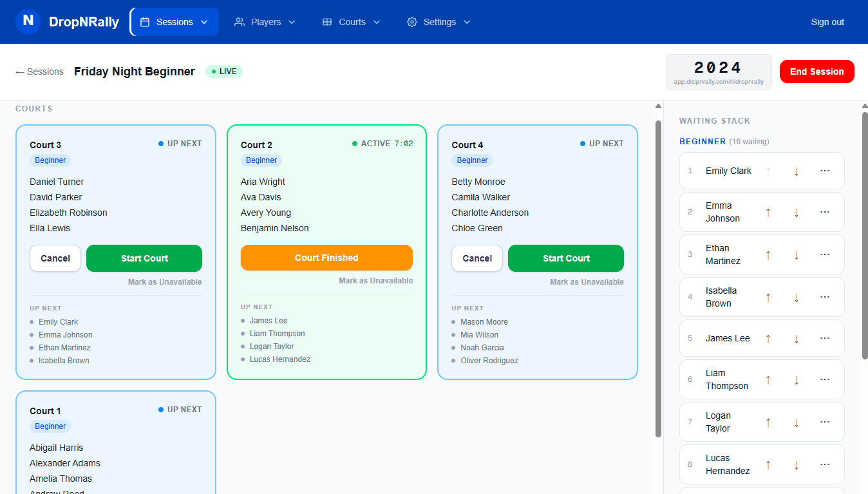Viewport: 868px width, 494px height.
Task: Click the BEGINNER waiting stack heading
Action: coord(703,142)
